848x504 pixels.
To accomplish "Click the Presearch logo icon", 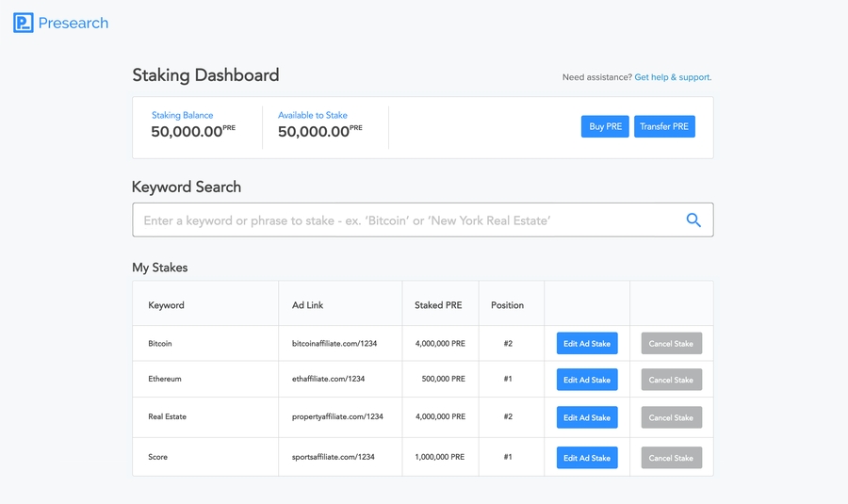I will (24, 23).
